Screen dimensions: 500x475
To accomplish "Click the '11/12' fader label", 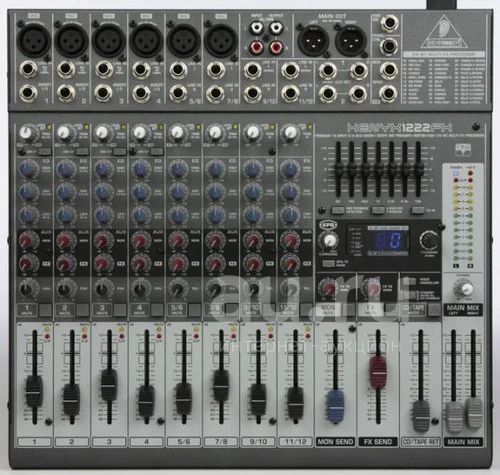I will (x=296, y=442).
